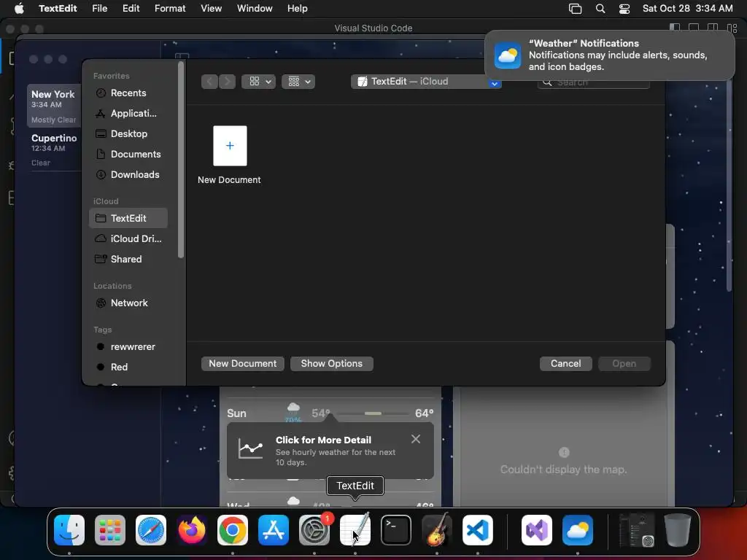Select Network under Locations
747x560 pixels.
128,303
